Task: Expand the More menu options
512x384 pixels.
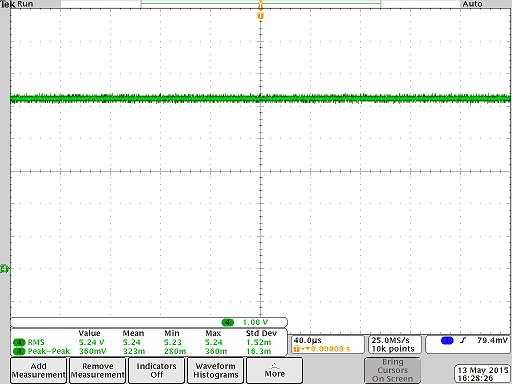Action: [274, 370]
